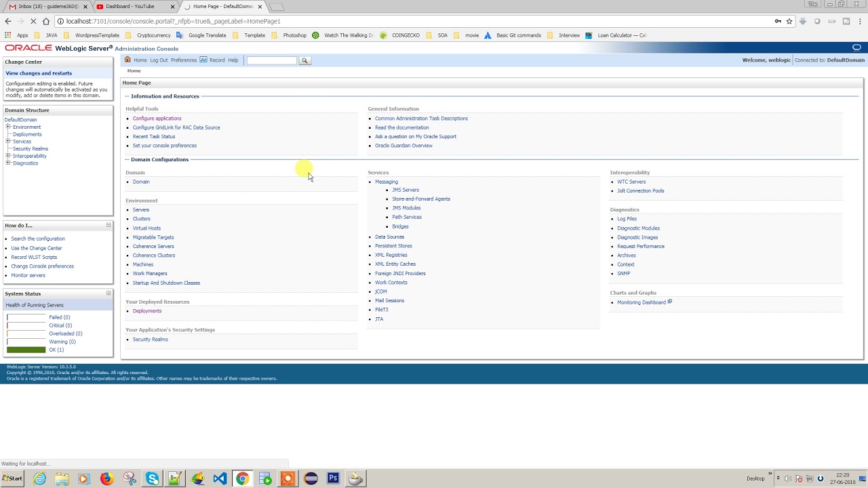Image resolution: width=868 pixels, height=488 pixels.
Task: Expand the Services tree node
Action: (8, 141)
